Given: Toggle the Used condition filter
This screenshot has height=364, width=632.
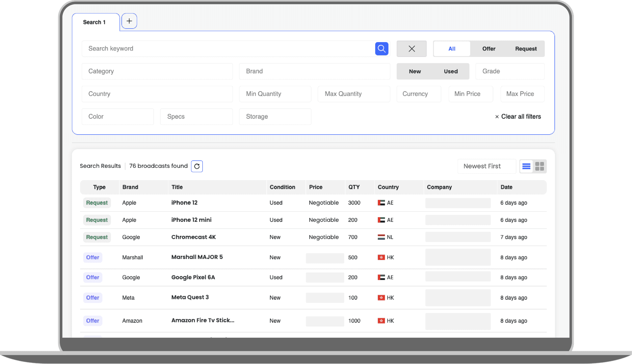Looking at the screenshot, I should 451,71.
